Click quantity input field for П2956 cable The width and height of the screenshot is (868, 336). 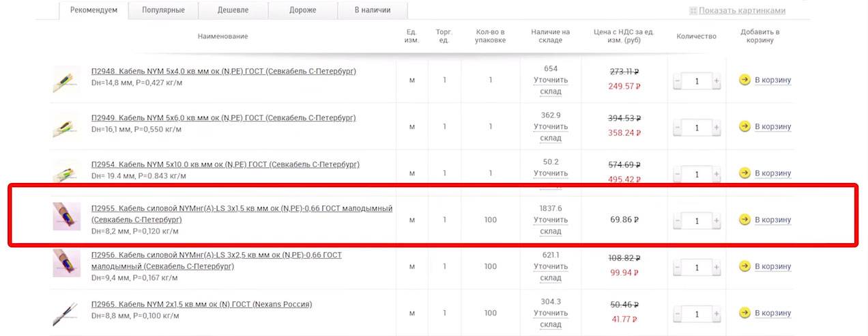(x=697, y=268)
